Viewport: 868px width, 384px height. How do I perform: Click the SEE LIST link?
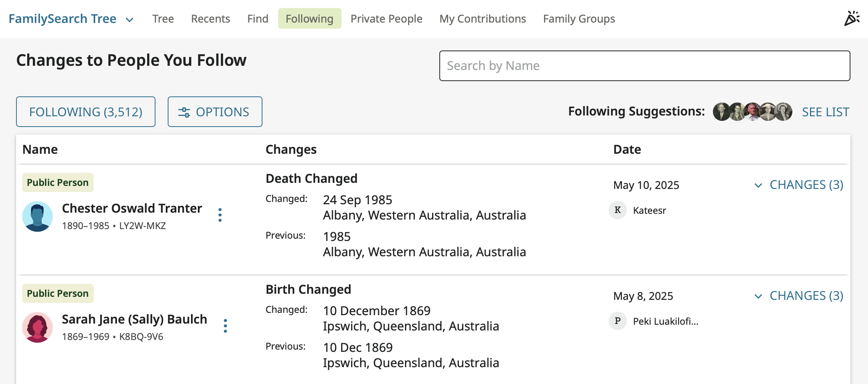click(825, 112)
